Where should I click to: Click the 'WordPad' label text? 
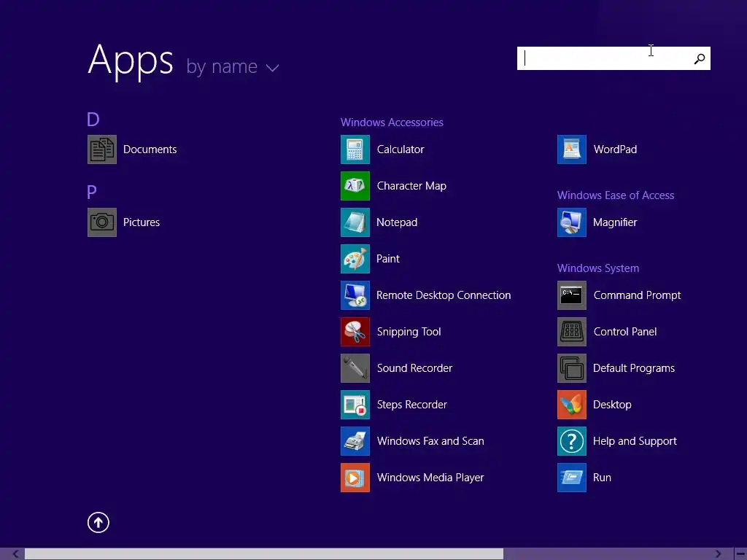(x=615, y=149)
